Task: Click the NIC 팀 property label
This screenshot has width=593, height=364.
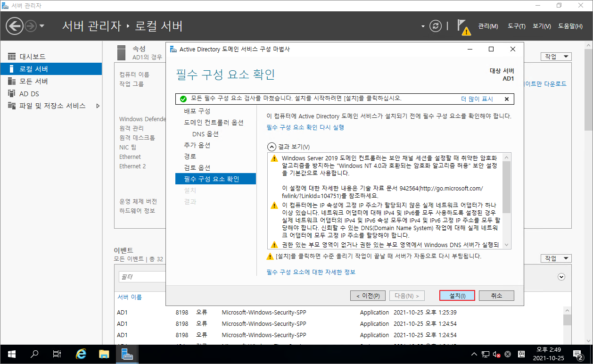Action: [128, 147]
